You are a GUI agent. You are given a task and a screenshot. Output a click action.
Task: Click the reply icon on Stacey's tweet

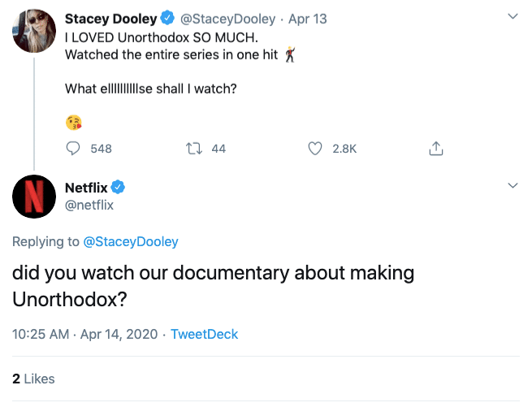[x=73, y=149]
